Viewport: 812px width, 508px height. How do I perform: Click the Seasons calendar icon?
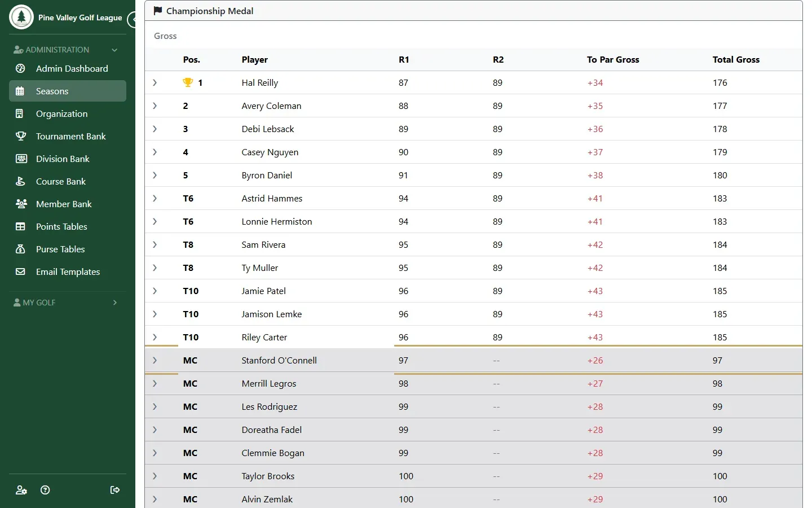pos(20,91)
